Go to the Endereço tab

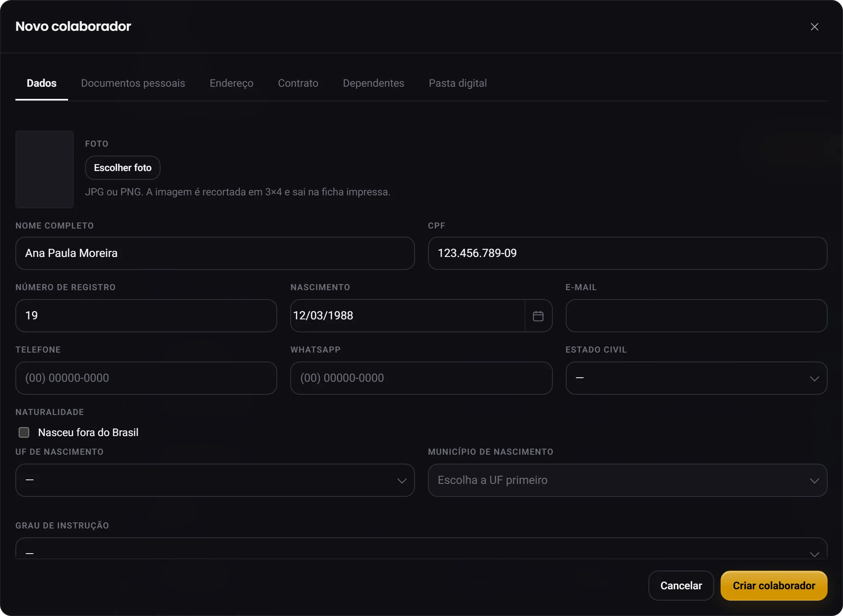coord(231,83)
